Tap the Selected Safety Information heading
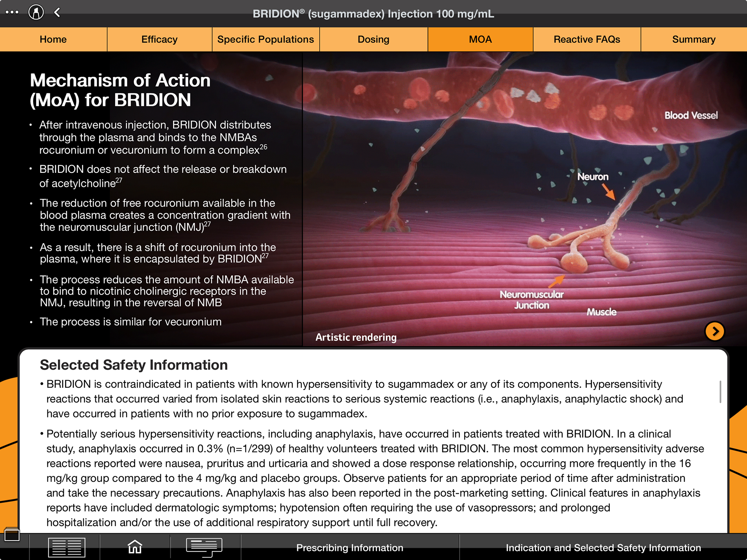This screenshot has width=747, height=560. point(133,365)
